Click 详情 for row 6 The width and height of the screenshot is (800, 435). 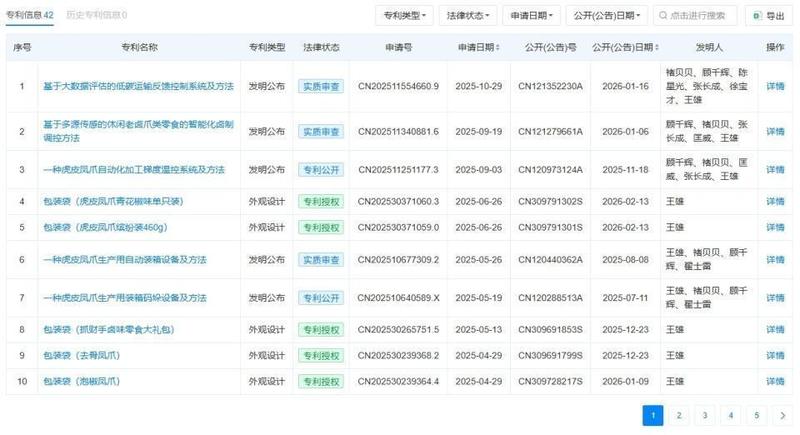coord(775,260)
